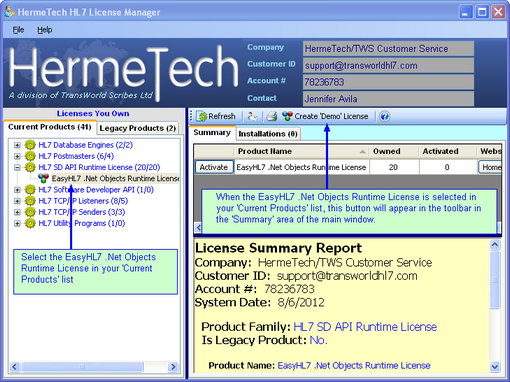This screenshot has height=382, width=510.
Task: Click Activated value 0 cell
Action: [x=447, y=167]
